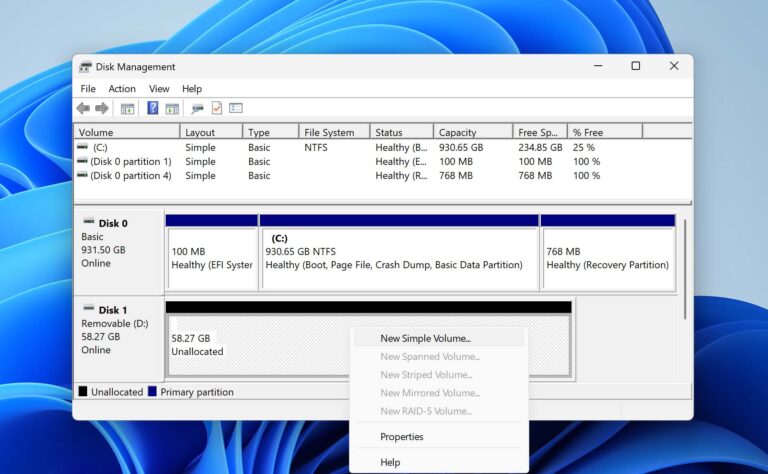Toggle the Show/Hide Console Tree toolbar icon
This screenshot has height=474, width=768.
pos(127,109)
